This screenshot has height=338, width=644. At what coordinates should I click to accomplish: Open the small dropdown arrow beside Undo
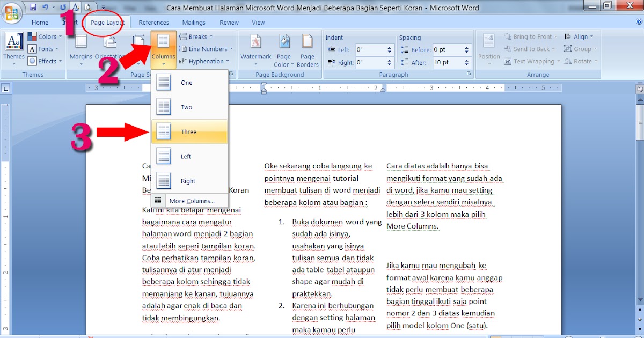tap(54, 8)
